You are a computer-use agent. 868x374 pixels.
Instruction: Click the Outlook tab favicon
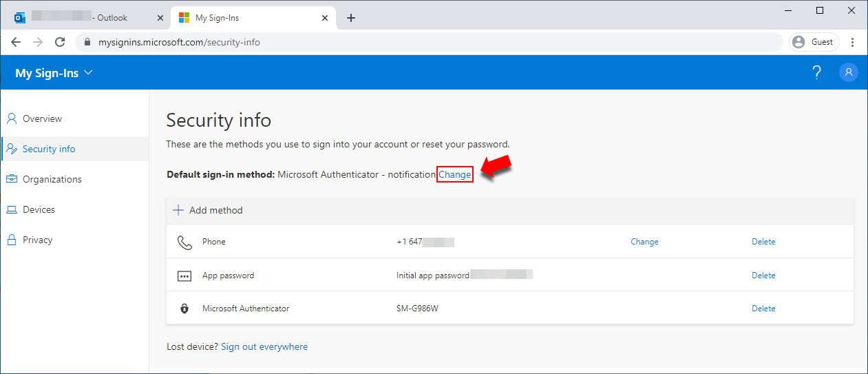click(20, 18)
